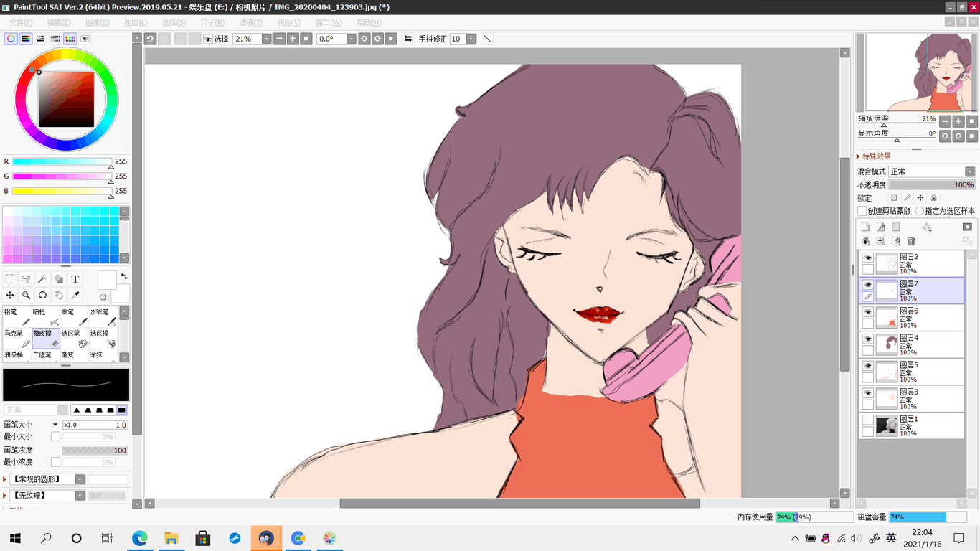Click the red R channel slider
This screenshot has height=551, width=980.
(62, 161)
